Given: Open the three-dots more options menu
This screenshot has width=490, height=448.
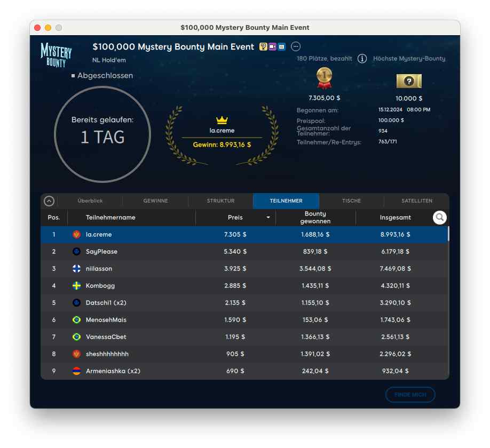Looking at the screenshot, I should pyautogui.click(x=296, y=47).
